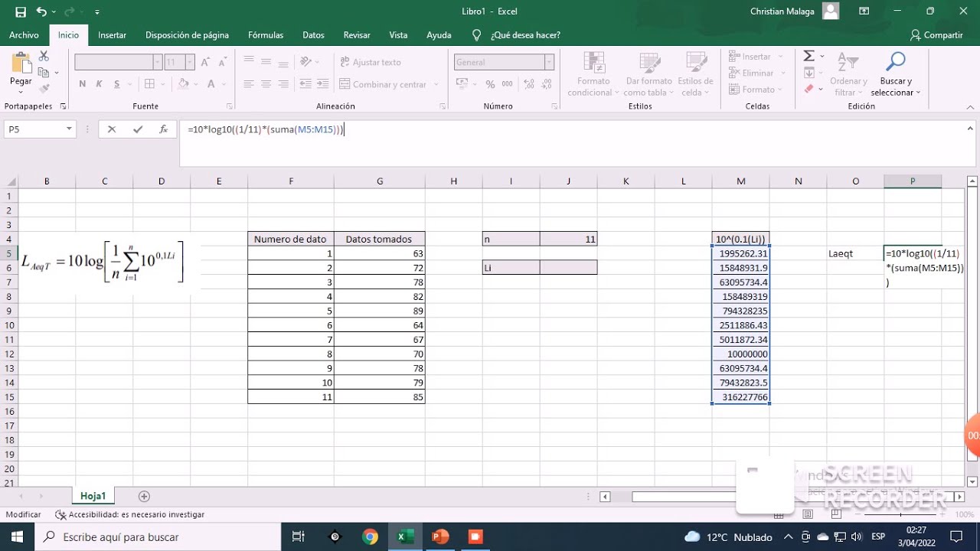980x551 pixels.
Task: Click cell containing 1995262.31
Action: click(740, 253)
